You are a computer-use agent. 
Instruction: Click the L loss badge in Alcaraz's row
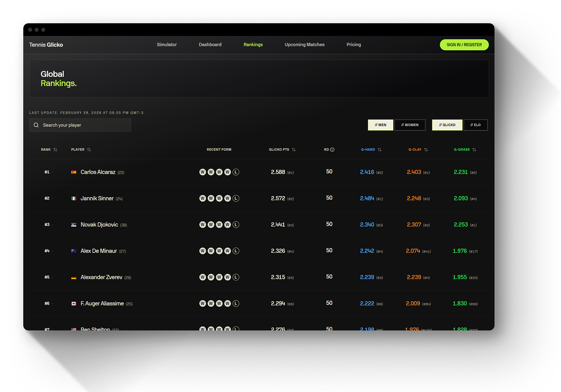tap(236, 172)
